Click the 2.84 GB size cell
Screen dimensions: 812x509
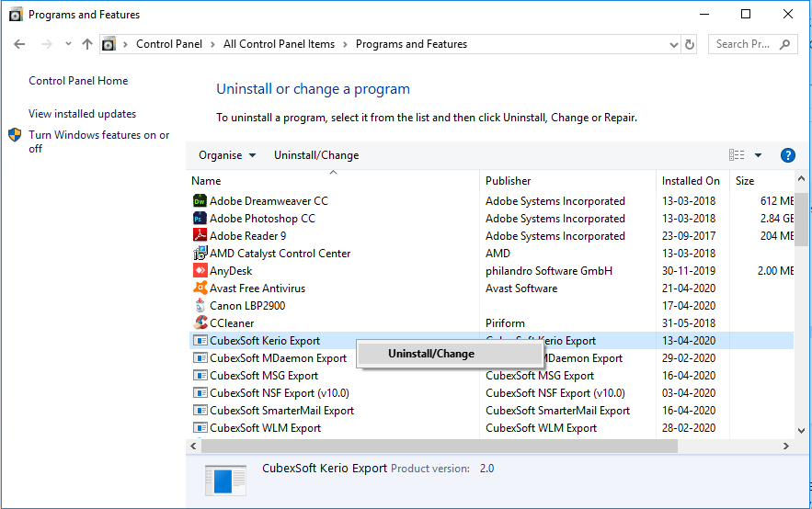tap(777, 219)
